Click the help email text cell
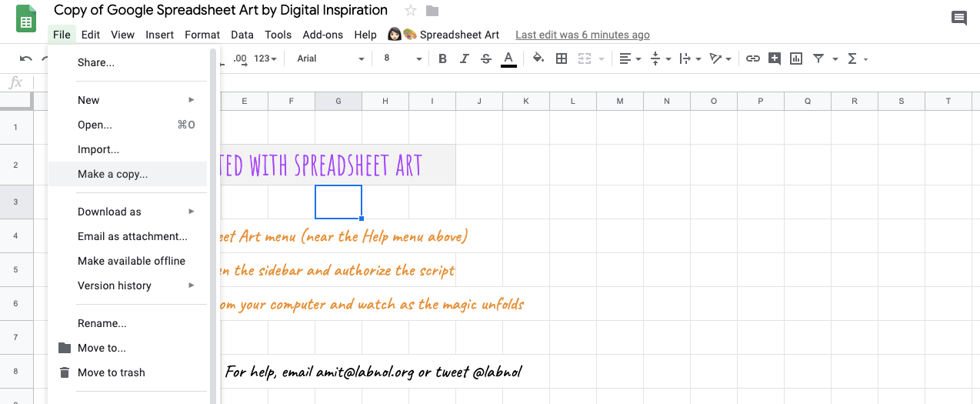Image resolution: width=980 pixels, height=404 pixels. pyautogui.click(x=374, y=372)
